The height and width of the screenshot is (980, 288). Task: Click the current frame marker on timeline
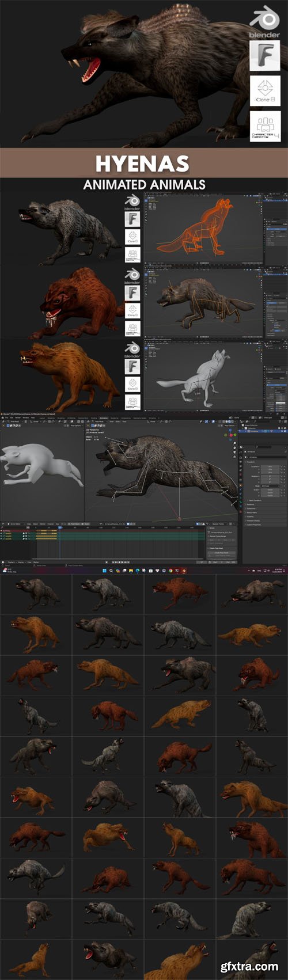pos(59,527)
